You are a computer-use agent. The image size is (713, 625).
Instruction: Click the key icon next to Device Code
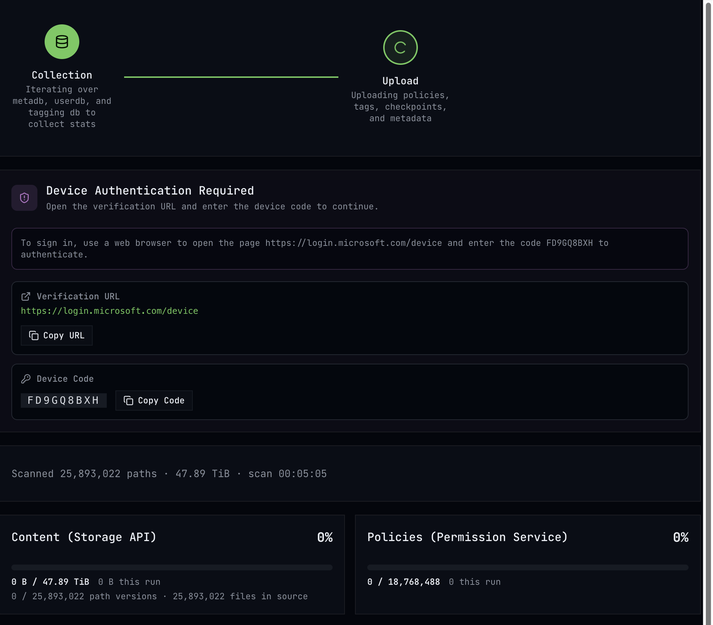25,379
